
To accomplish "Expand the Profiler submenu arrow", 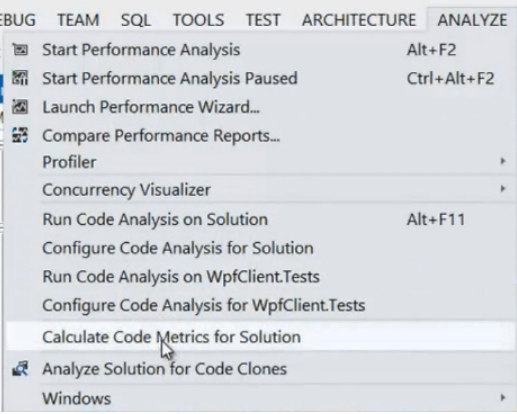I will (x=503, y=162).
